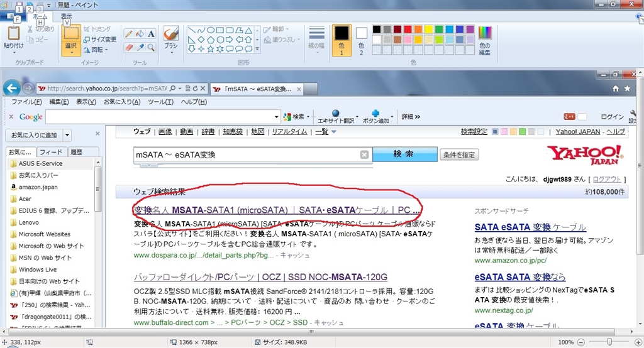Open the Rotate (回転) dropdown
The height and width of the screenshot is (348, 644).
coord(96,50)
